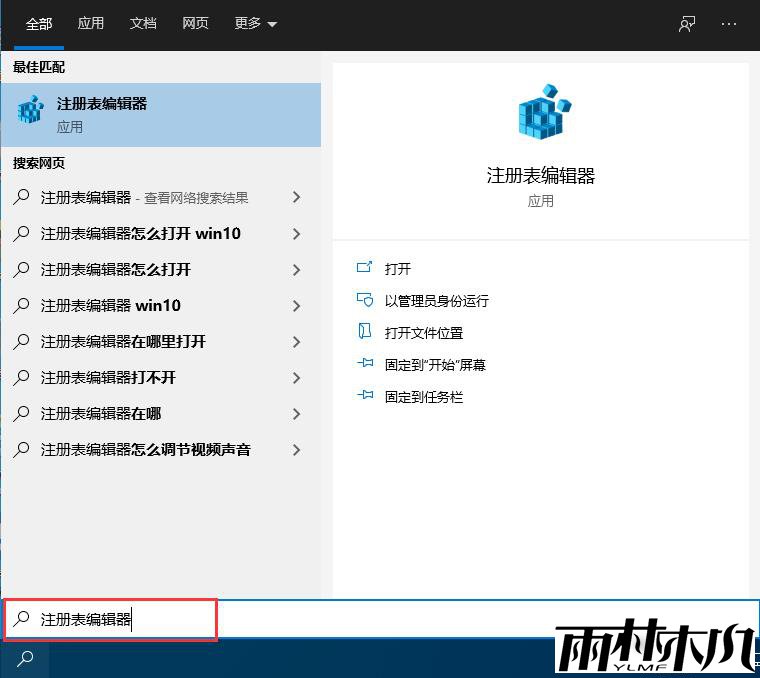
Task: Select the 注册表编辑器 best match result
Action: [x=161, y=115]
